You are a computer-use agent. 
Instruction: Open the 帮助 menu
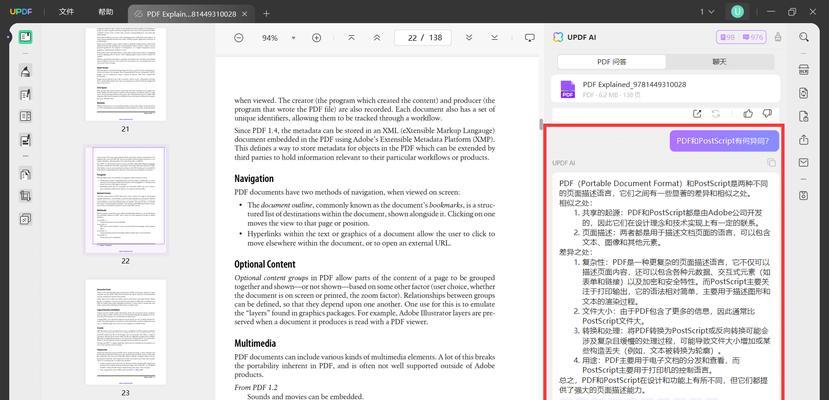(x=106, y=12)
